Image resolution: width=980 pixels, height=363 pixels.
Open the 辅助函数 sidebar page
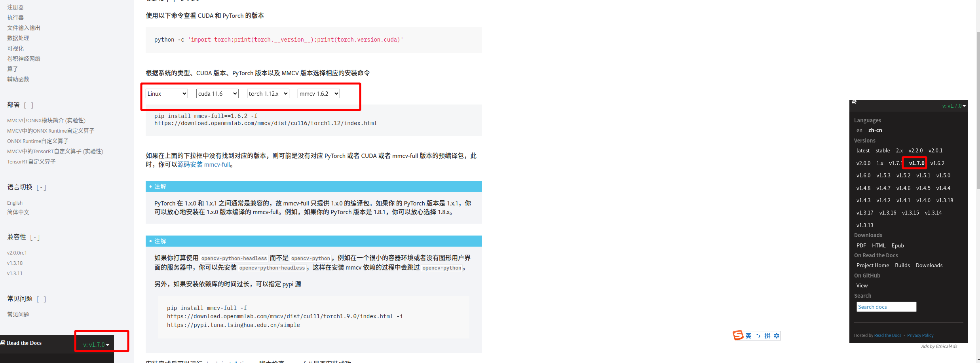click(x=18, y=79)
